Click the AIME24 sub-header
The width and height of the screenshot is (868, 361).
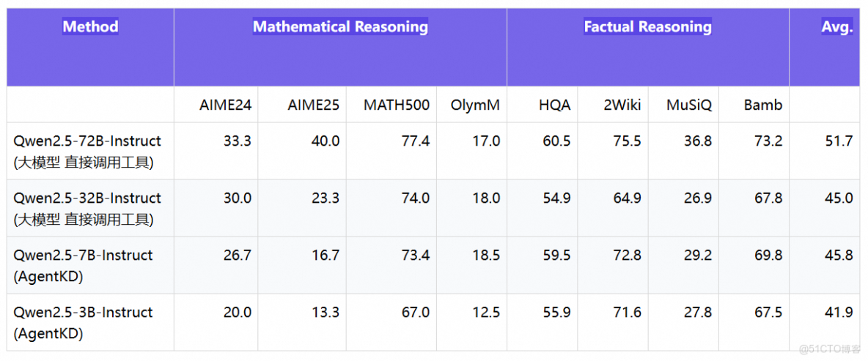[225, 105]
